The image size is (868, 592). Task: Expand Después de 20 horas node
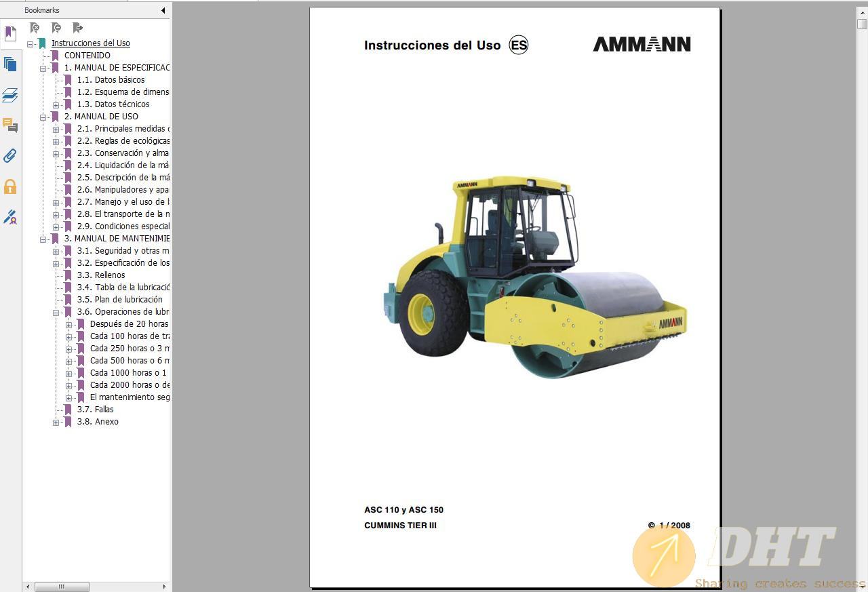(x=69, y=324)
